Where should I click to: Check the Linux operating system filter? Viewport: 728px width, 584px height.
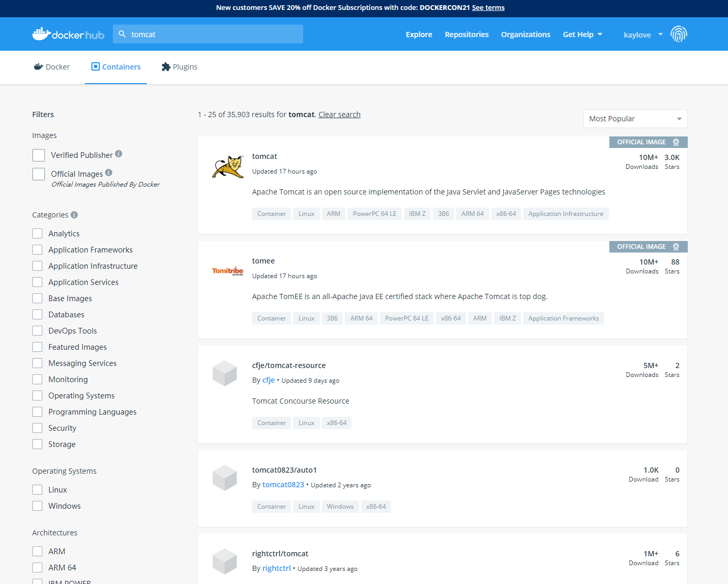pyautogui.click(x=38, y=489)
